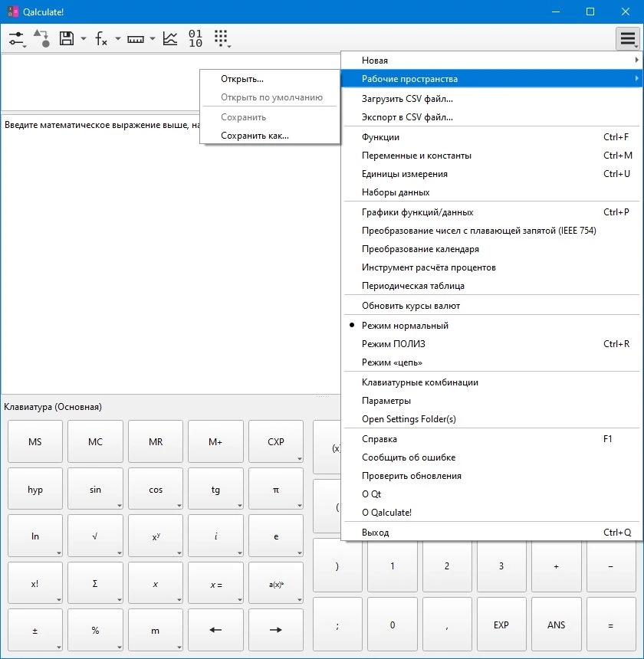Open Функции from the menu
The width and height of the screenshot is (644, 659).
coord(491,137)
